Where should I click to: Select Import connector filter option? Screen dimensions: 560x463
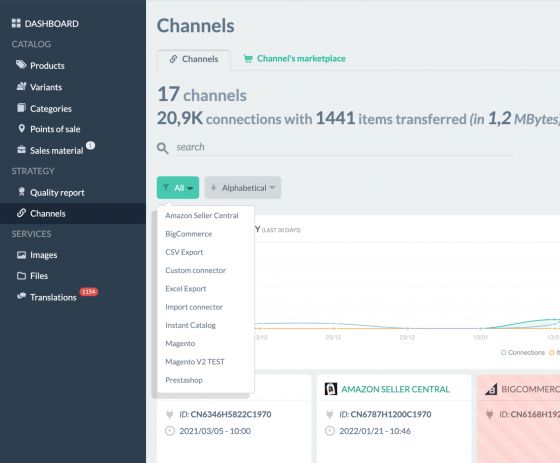pyautogui.click(x=194, y=307)
